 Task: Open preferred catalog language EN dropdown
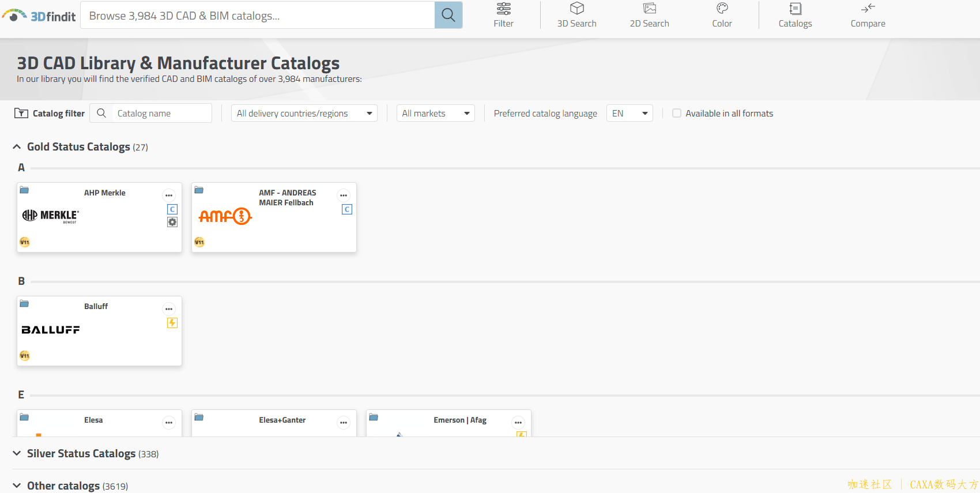[629, 114]
